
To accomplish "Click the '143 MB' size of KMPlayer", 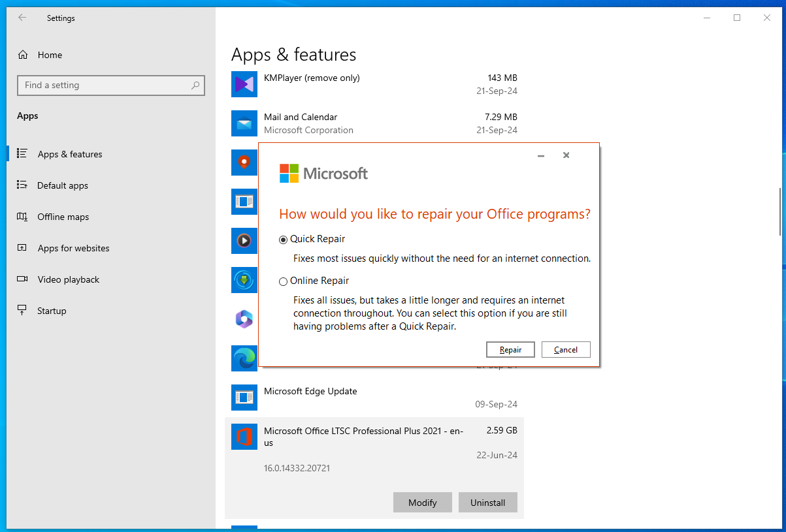I will tap(502, 78).
